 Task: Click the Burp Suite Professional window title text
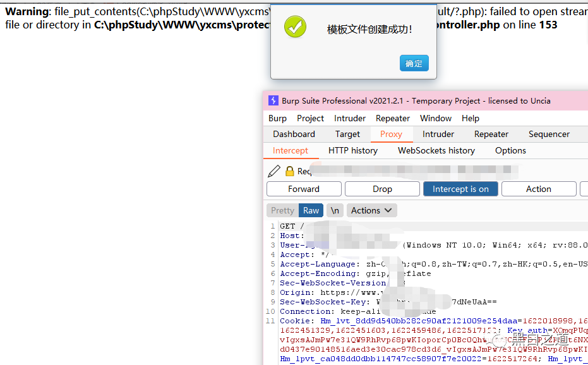(x=416, y=100)
